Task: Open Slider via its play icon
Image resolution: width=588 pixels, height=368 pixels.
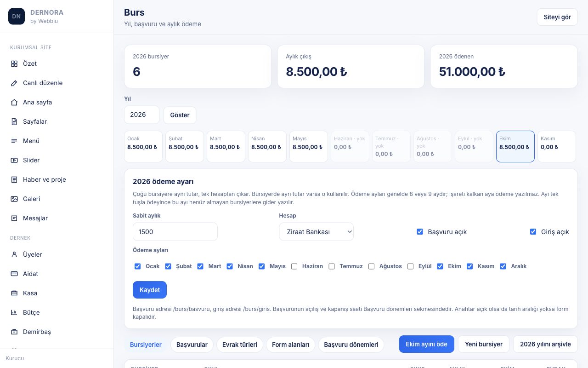Action: point(14,161)
